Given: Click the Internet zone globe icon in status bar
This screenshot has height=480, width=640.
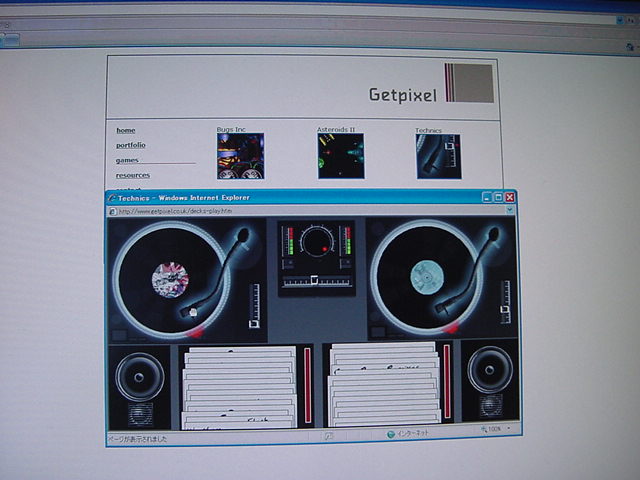Looking at the screenshot, I should pyautogui.click(x=391, y=435).
